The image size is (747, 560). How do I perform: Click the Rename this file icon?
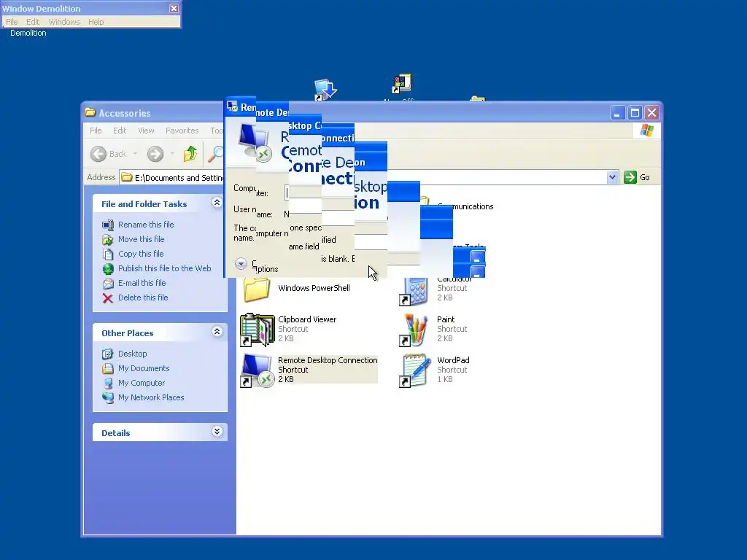tap(108, 225)
